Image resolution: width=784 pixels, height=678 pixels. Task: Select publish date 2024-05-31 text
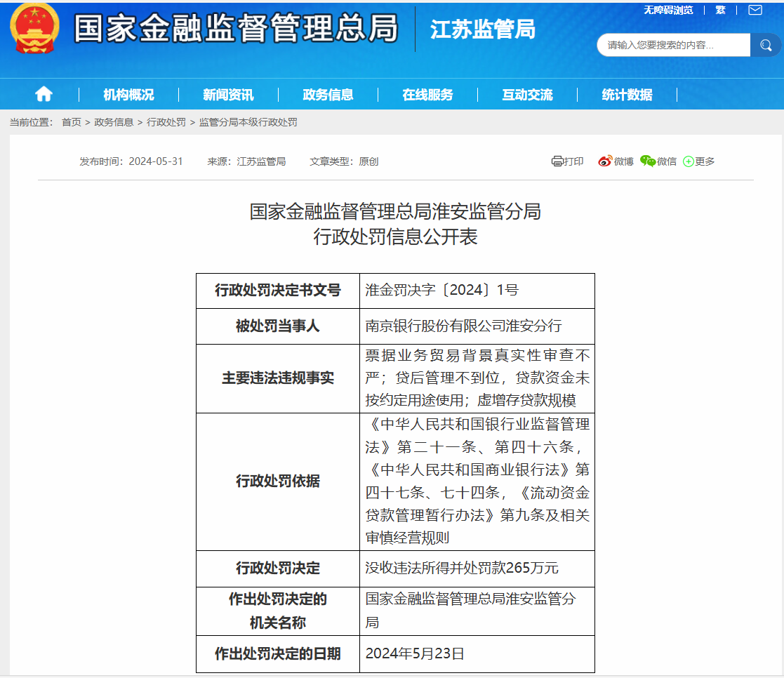(156, 161)
